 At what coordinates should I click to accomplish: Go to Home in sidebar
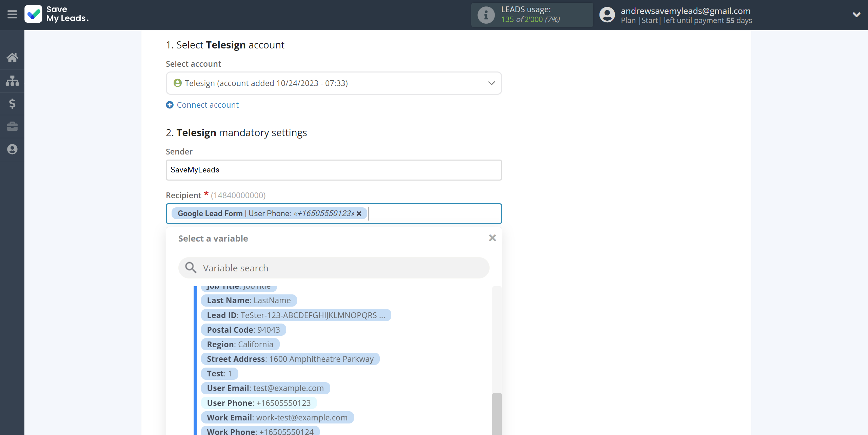pyautogui.click(x=12, y=58)
